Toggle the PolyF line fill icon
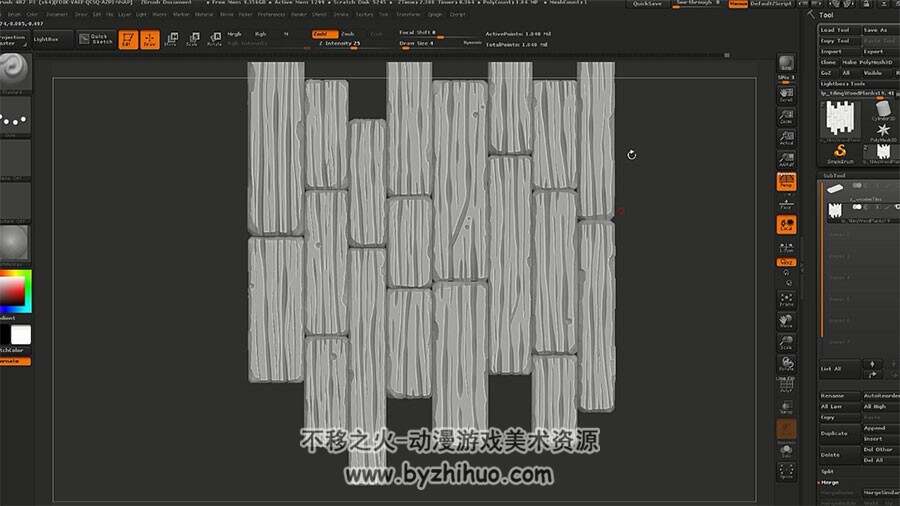 (x=786, y=386)
